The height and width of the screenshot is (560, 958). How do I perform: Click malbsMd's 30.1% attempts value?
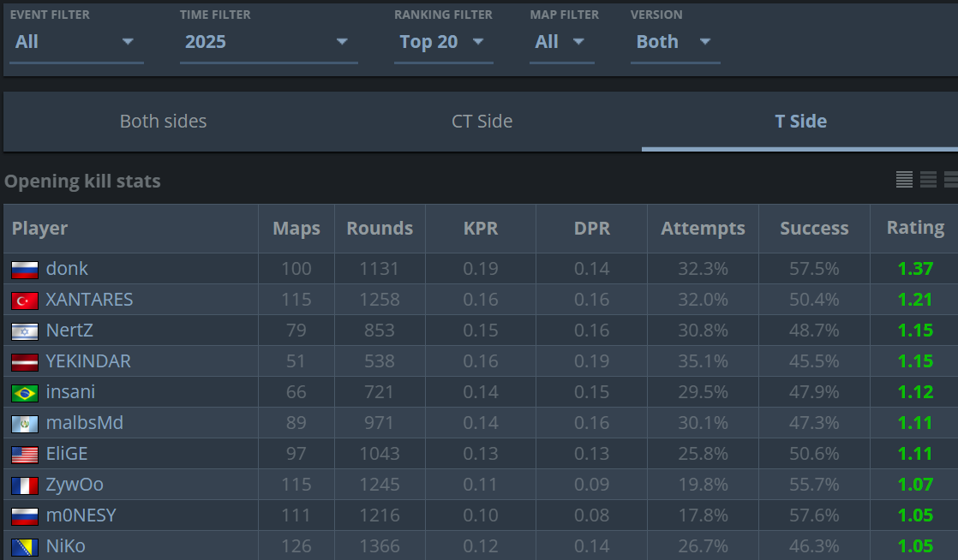click(x=703, y=423)
